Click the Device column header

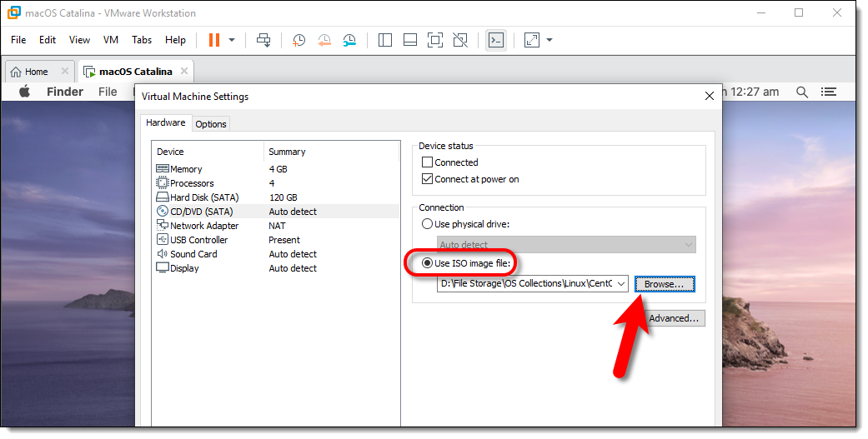coord(208,152)
